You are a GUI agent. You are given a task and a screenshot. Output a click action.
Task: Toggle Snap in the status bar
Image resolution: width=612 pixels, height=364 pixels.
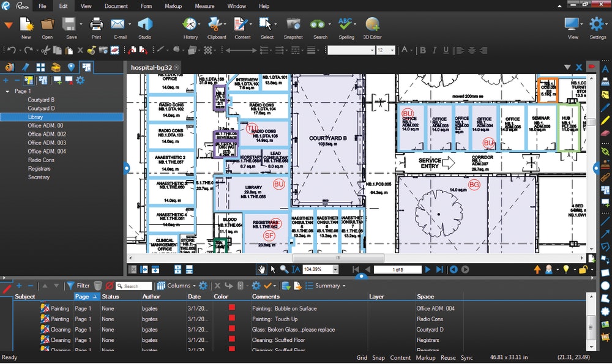click(378, 358)
